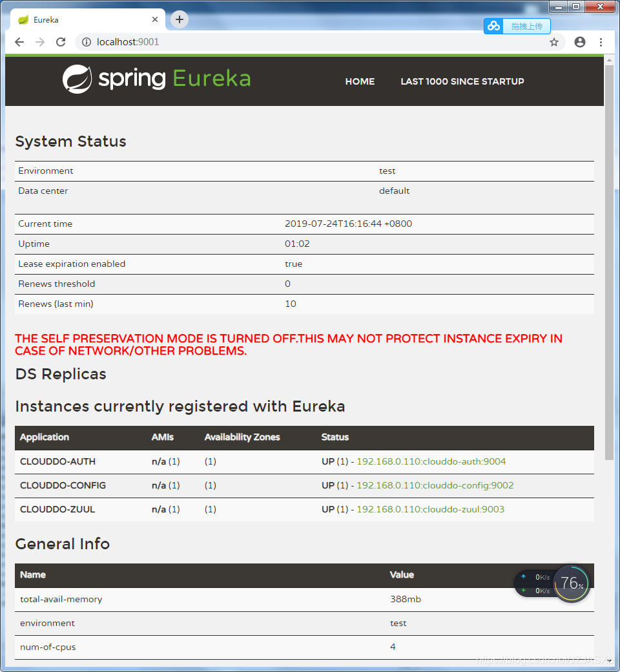
Task: Click the cloud upload extension button
Action: pos(517,26)
